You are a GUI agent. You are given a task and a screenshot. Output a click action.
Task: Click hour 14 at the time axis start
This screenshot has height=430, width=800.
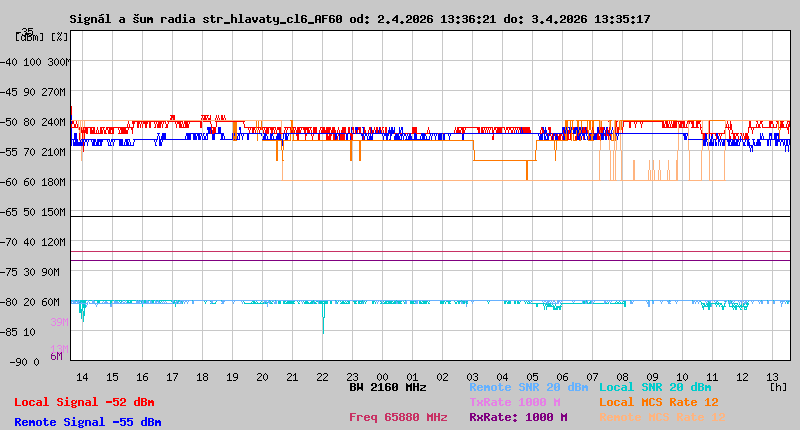82,377
